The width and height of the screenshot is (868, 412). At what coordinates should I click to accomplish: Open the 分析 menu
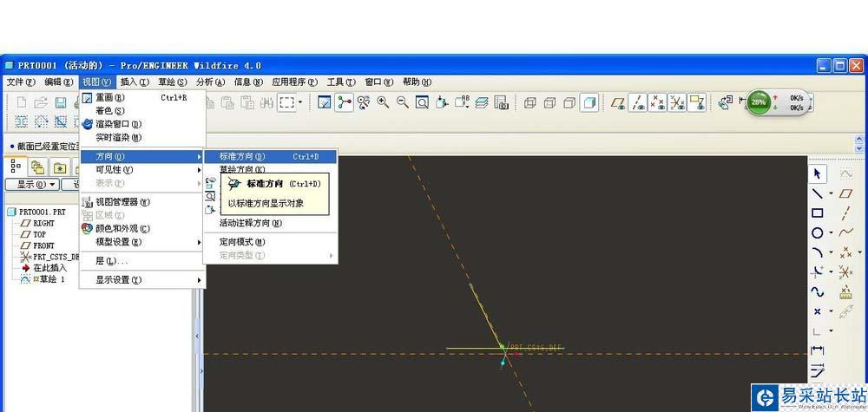210,82
